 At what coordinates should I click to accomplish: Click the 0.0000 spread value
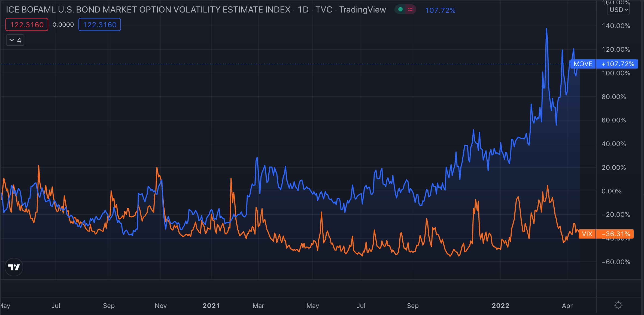point(63,25)
